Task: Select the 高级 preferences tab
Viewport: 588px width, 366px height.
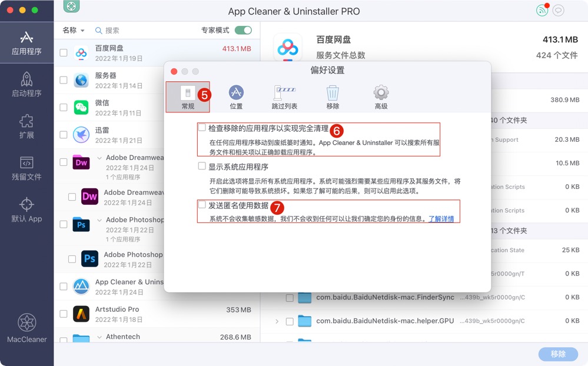Action: click(381, 97)
